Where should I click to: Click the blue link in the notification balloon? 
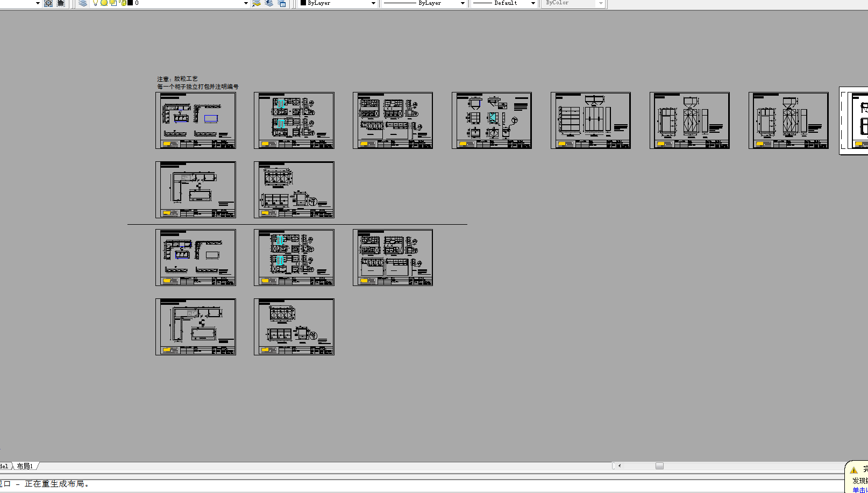pyautogui.click(x=860, y=490)
